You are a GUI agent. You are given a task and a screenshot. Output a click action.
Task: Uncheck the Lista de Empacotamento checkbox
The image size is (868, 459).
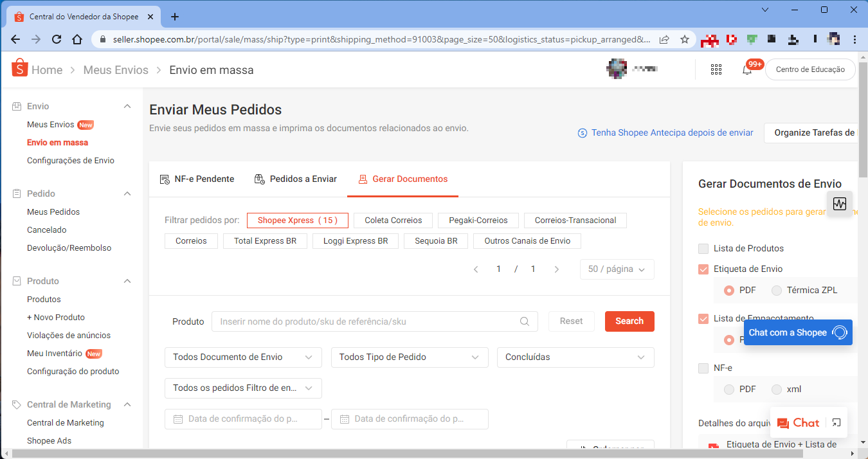[x=703, y=318]
